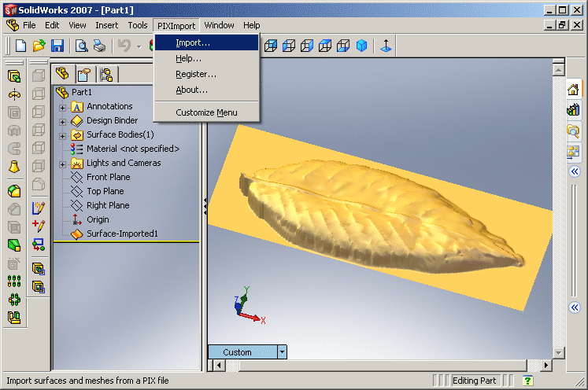Image resolution: width=588 pixels, height=390 pixels.
Task: Select Front Plane in the tree
Action: point(109,177)
